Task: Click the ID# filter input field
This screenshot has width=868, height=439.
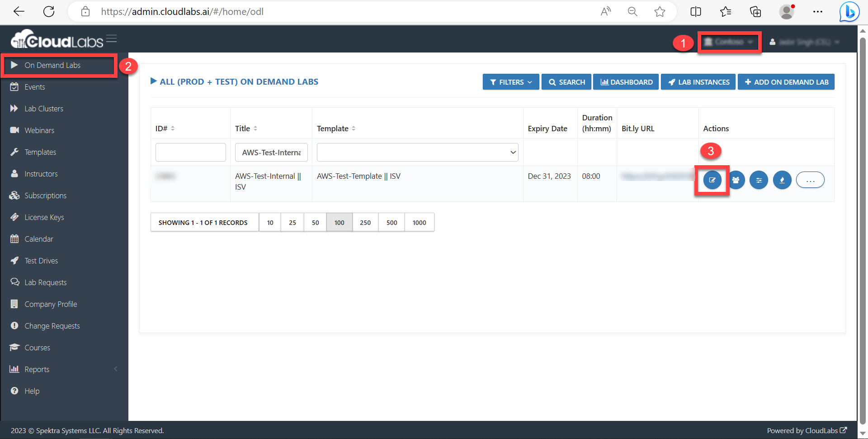Action: [x=191, y=153]
